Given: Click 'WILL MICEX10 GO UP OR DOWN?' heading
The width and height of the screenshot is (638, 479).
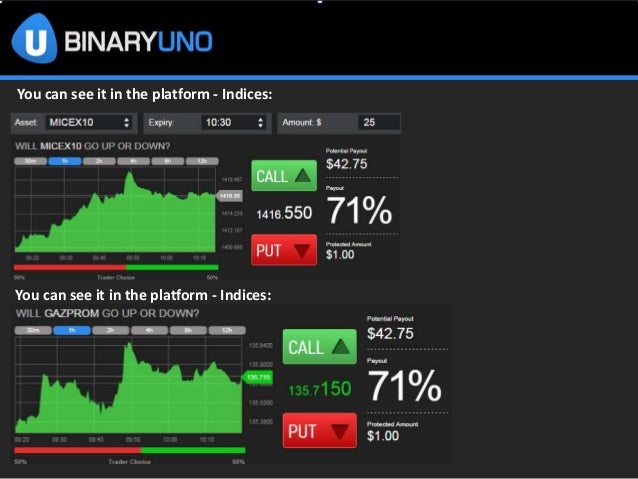Looking at the screenshot, I should [x=93, y=146].
